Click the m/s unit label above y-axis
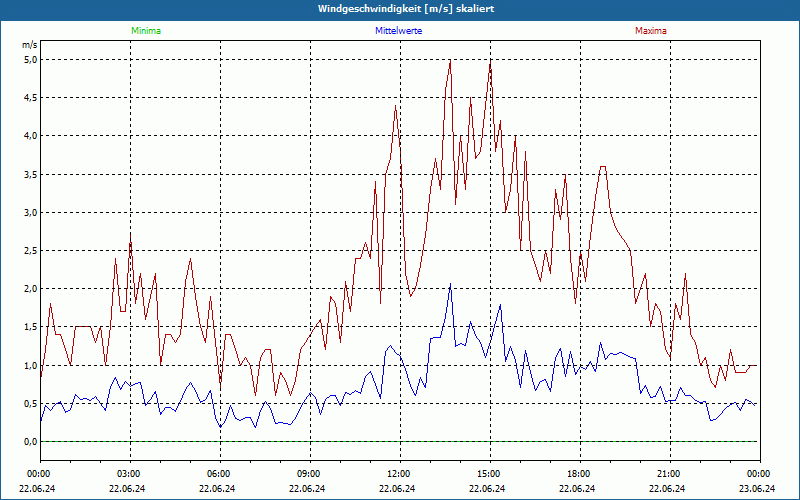800x500 pixels. 29,45
